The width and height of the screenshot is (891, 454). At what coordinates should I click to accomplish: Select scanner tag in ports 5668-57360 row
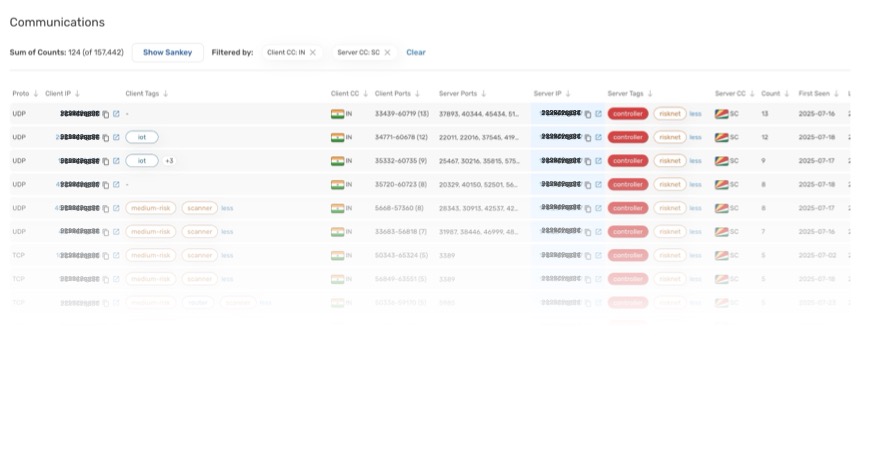coord(199,208)
